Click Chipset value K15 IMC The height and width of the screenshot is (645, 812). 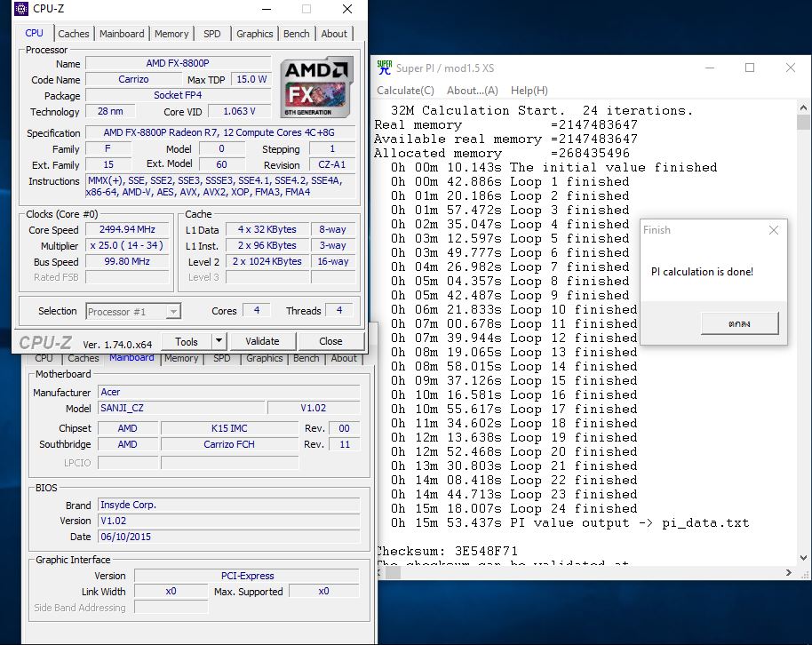click(229, 428)
